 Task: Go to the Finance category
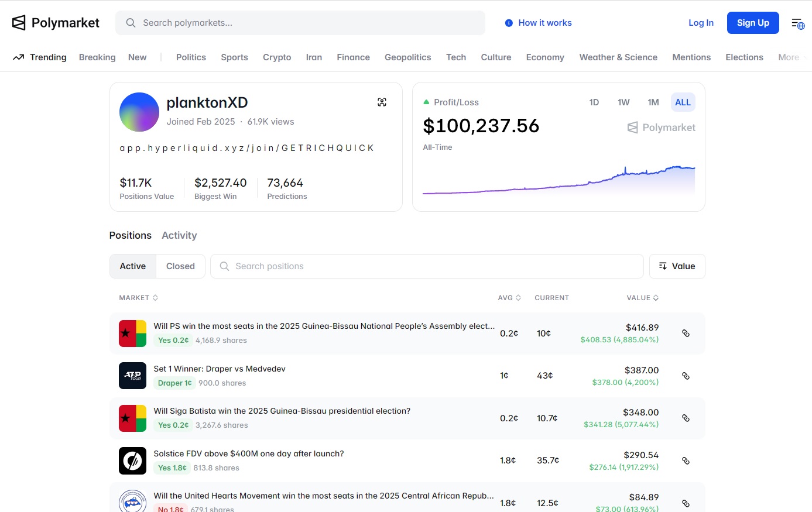pyautogui.click(x=353, y=57)
